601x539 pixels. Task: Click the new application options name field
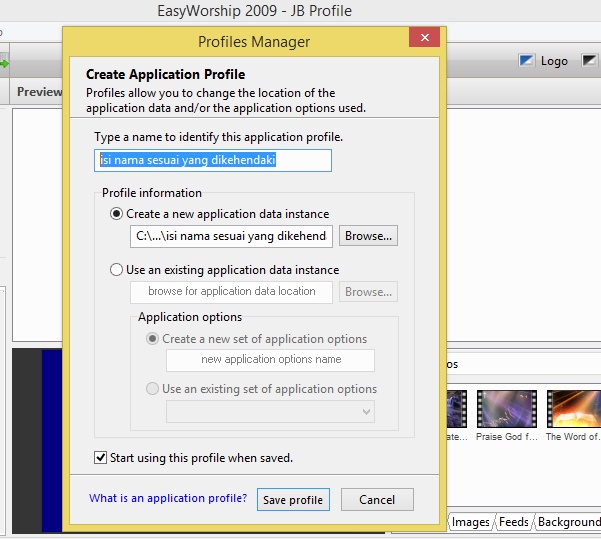click(x=270, y=360)
